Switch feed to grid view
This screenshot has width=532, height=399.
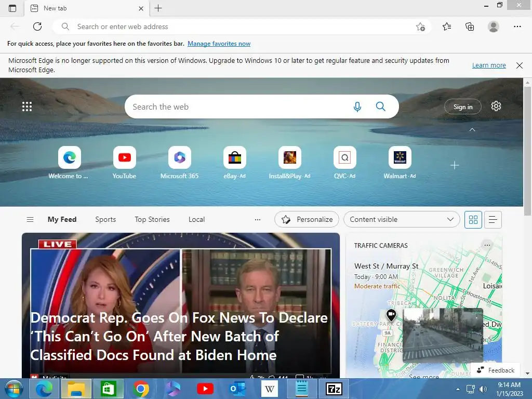click(x=473, y=220)
